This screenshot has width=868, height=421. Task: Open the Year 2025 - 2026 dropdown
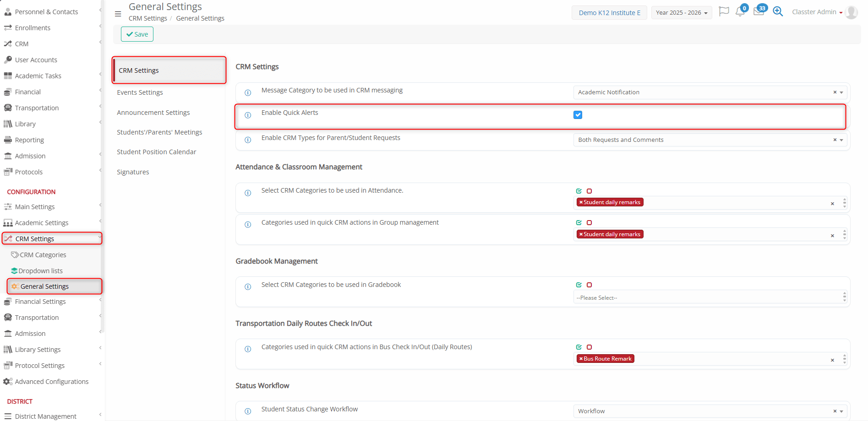tap(681, 13)
